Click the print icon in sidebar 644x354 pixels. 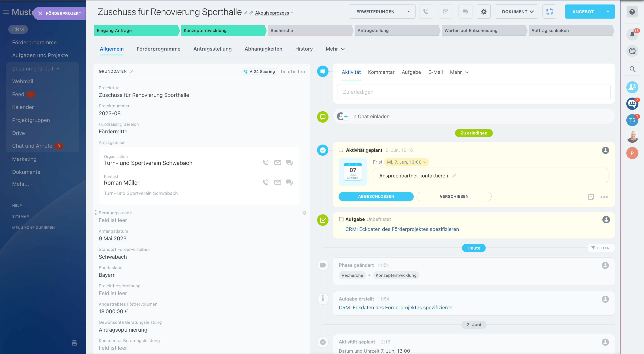[74, 343]
